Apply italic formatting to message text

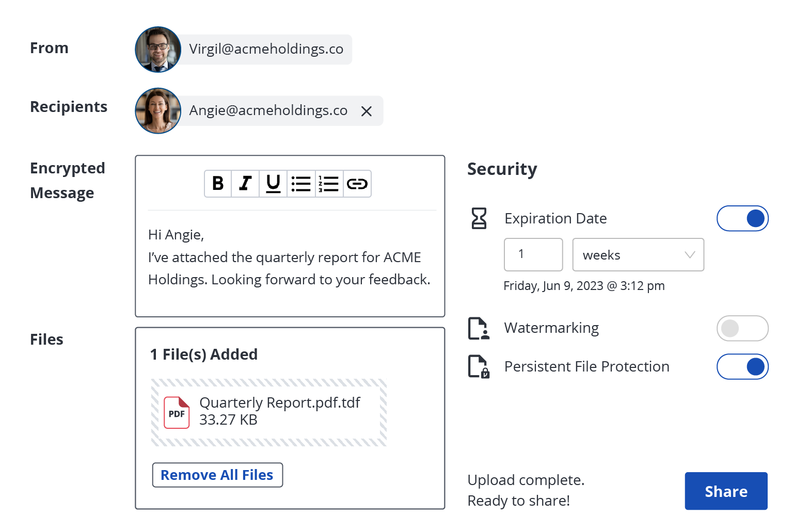(246, 184)
